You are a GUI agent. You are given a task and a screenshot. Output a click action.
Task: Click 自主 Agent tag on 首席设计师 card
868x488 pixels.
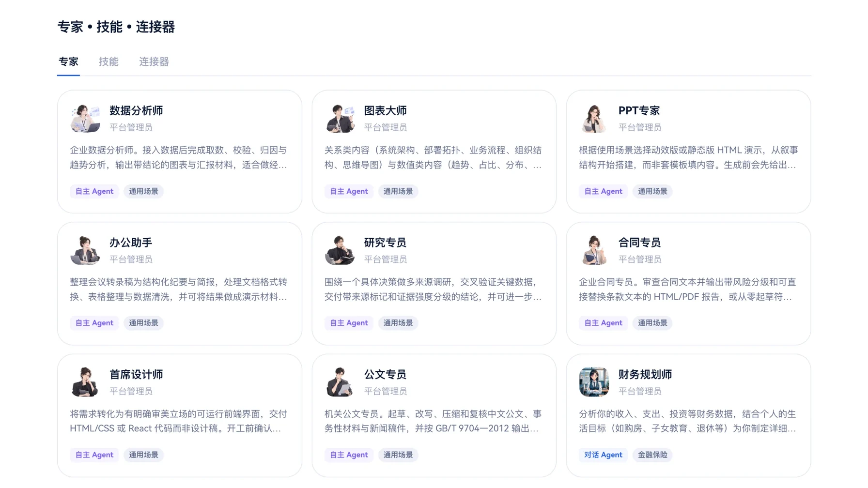click(94, 455)
